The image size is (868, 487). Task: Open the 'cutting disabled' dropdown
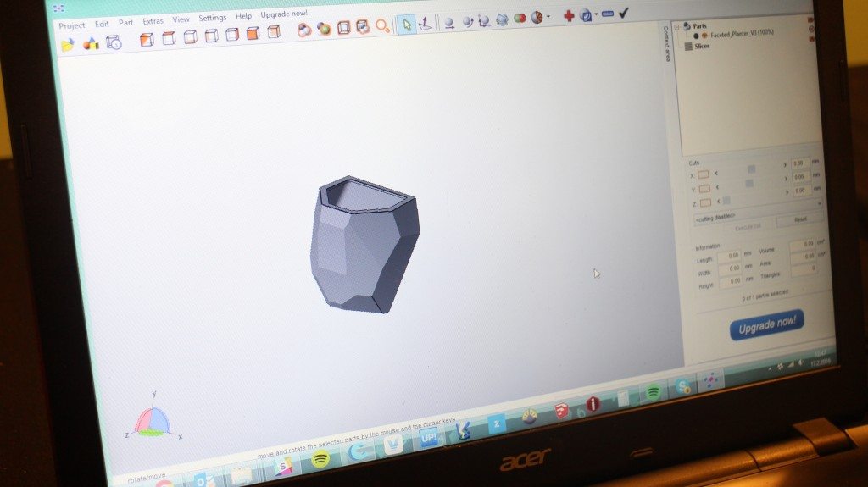click(757, 212)
